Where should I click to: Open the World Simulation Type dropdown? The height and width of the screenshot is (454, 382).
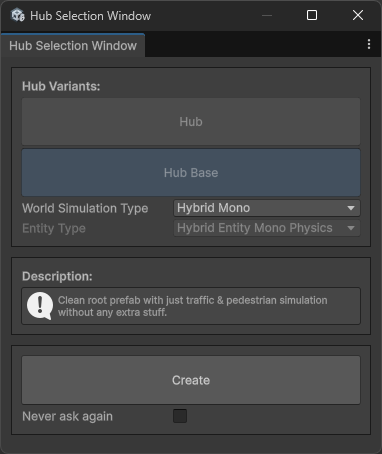coord(267,208)
